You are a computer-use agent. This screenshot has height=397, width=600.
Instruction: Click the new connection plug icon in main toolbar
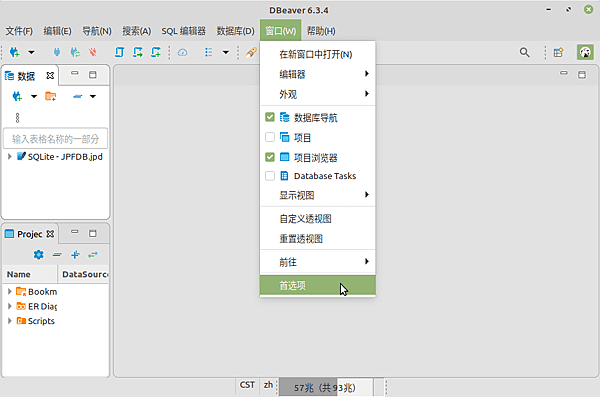(15, 52)
